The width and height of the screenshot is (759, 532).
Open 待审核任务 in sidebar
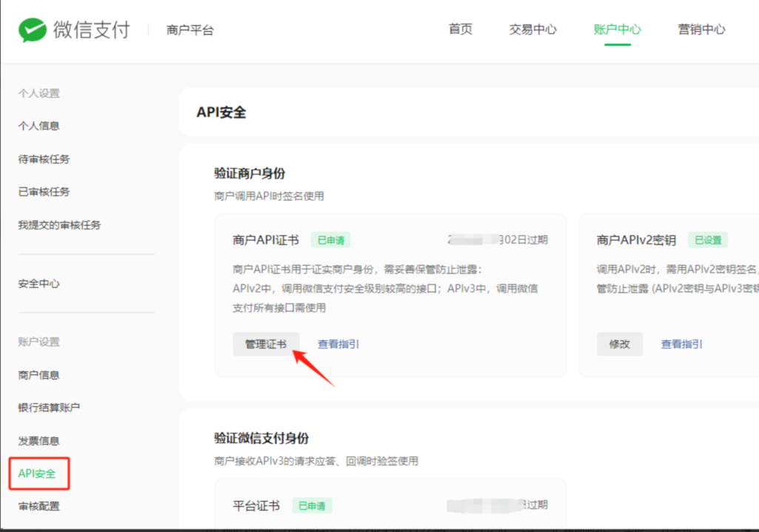[x=44, y=159]
